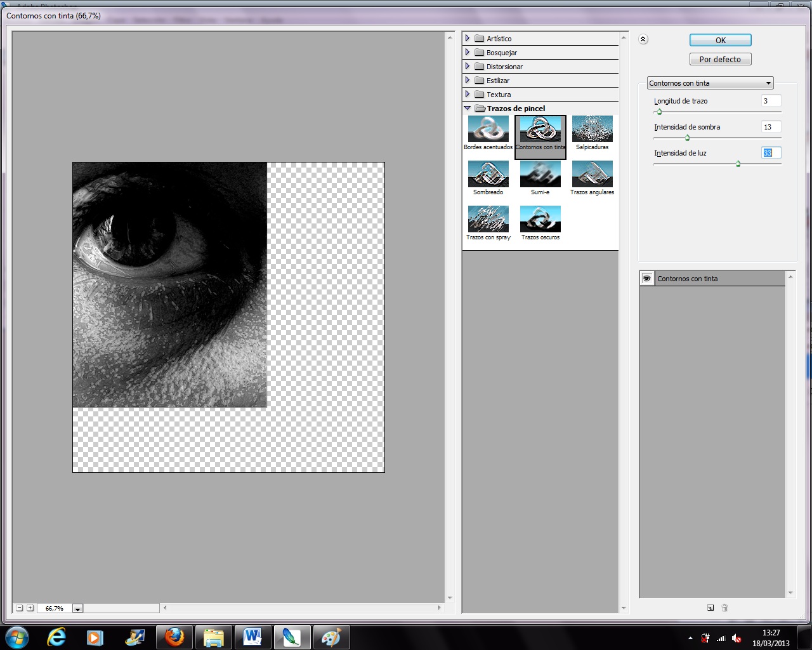Click the new effect layer icon
The width and height of the screenshot is (812, 650).
(710, 607)
